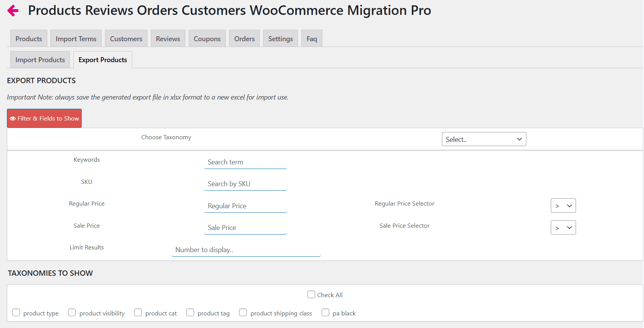
Task: Check the product cat checkbox
Action: point(138,312)
